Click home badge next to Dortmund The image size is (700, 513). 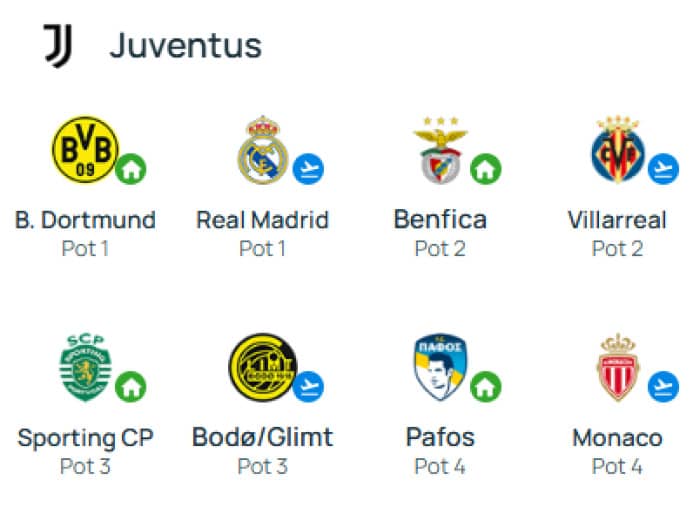click(x=131, y=169)
